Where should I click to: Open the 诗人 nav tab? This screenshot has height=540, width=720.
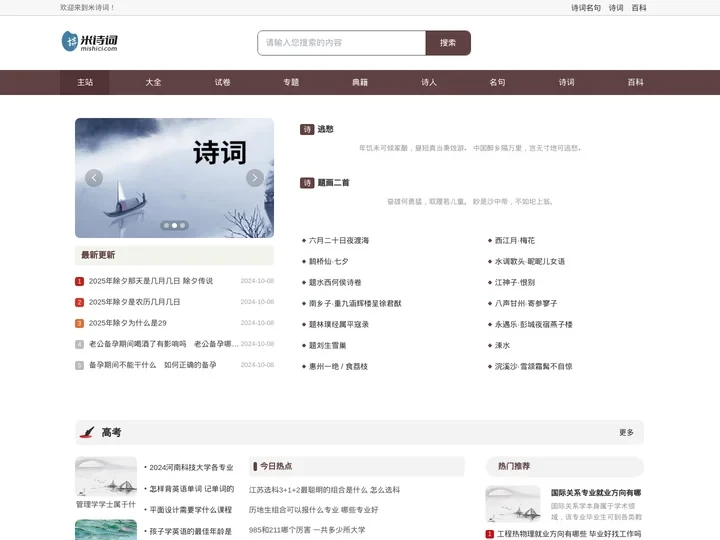point(429,82)
